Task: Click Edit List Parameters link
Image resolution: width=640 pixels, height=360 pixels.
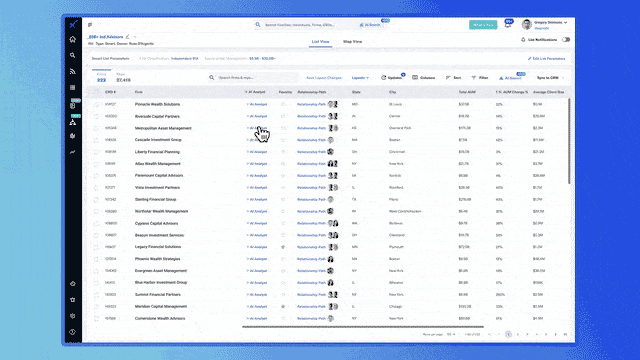Action: pyautogui.click(x=547, y=59)
